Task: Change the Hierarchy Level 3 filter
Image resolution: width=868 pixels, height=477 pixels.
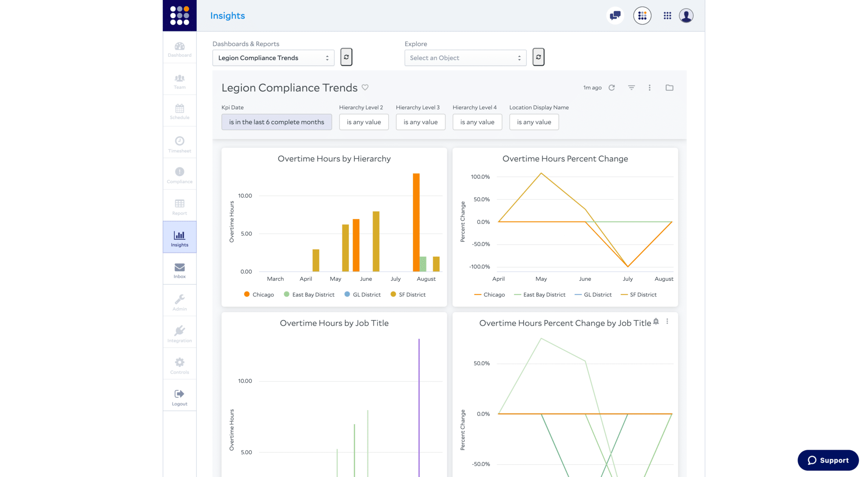Action: point(420,122)
